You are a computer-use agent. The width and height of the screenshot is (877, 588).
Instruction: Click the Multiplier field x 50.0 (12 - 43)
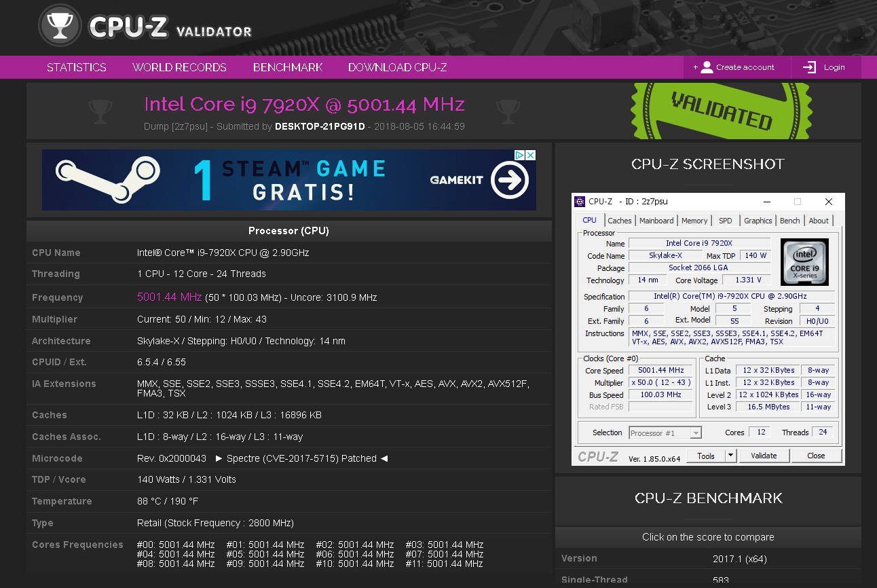660,382
